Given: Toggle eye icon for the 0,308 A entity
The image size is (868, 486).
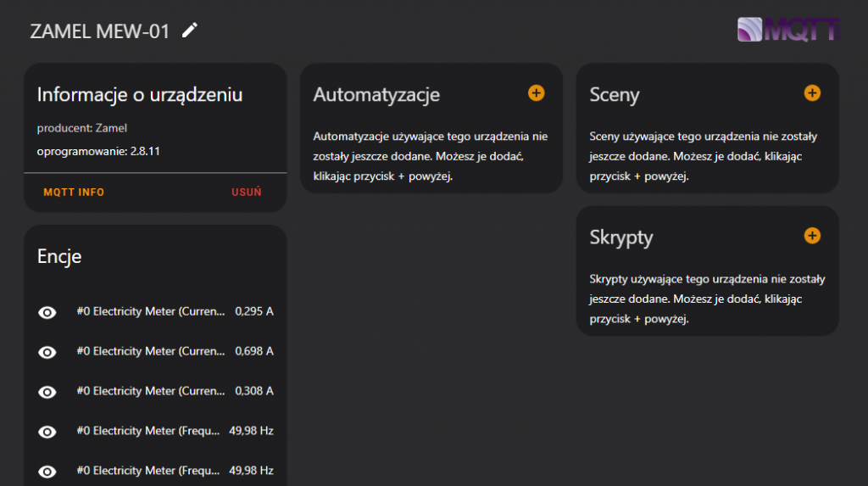Looking at the screenshot, I should click(x=48, y=392).
